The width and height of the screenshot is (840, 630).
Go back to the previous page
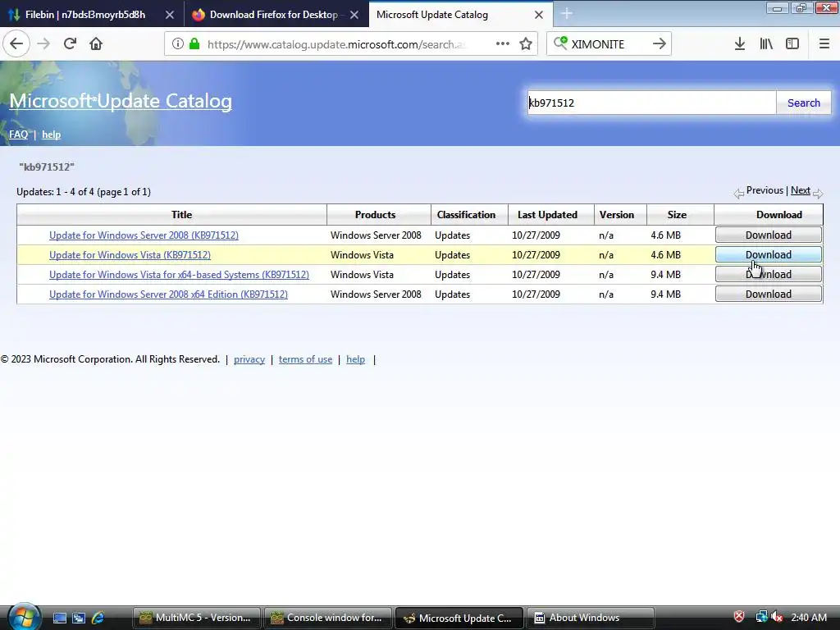click(x=16, y=43)
